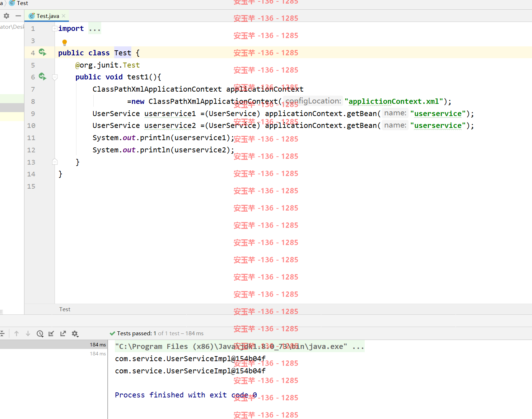Click the closing brace on line 14

tap(60, 174)
